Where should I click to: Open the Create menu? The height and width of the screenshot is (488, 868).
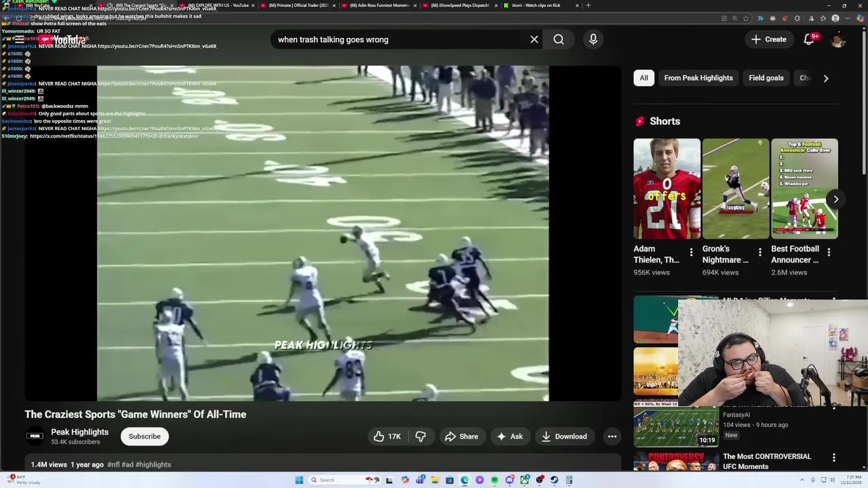[769, 39]
